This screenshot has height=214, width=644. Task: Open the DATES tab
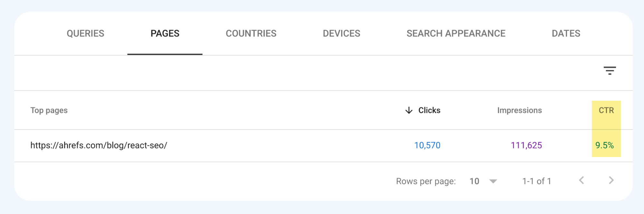(x=566, y=33)
